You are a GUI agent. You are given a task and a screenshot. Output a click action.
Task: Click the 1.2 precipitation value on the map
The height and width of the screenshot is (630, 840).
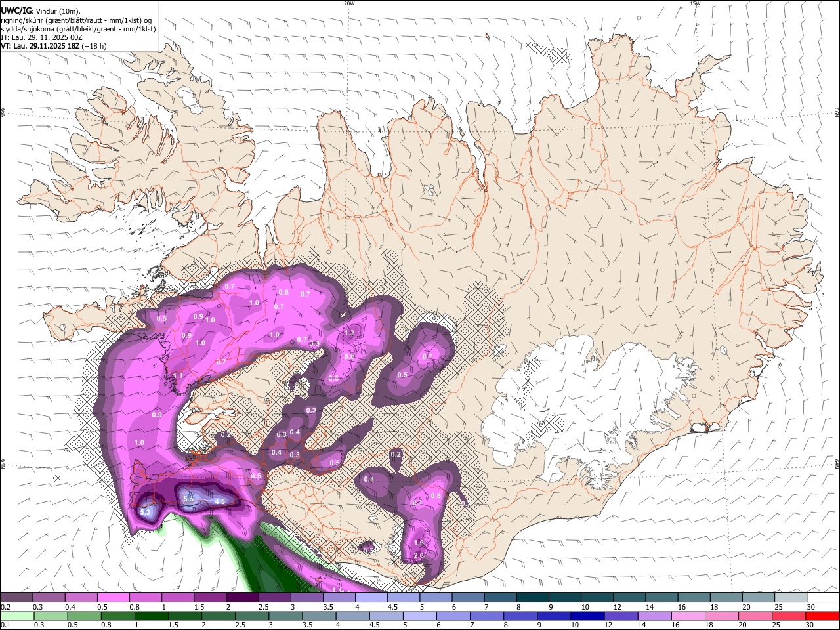pos(349,333)
